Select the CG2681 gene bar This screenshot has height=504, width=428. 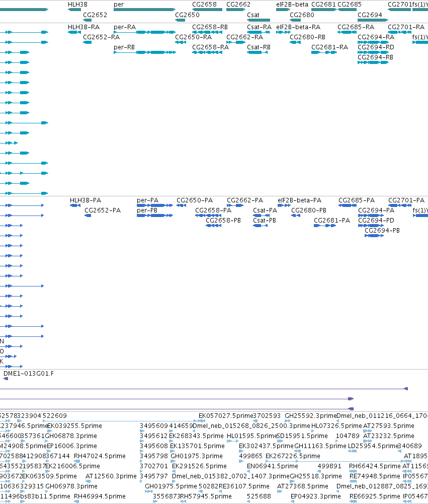point(324,10)
